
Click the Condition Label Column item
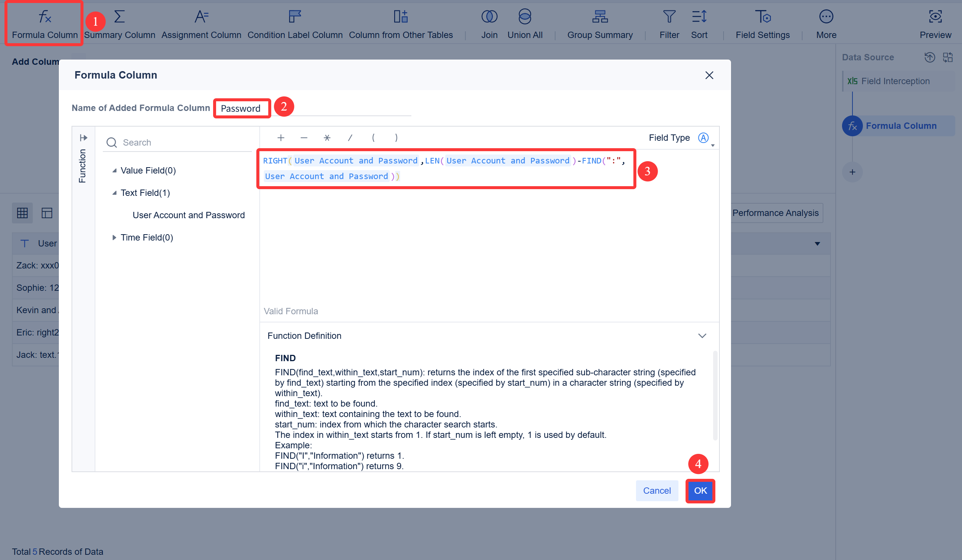tap(295, 23)
